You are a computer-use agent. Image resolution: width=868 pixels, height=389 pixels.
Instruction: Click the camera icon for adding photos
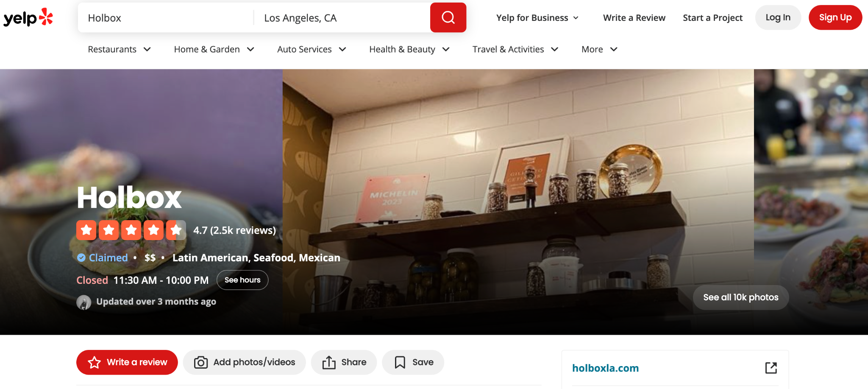click(x=201, y=362)
